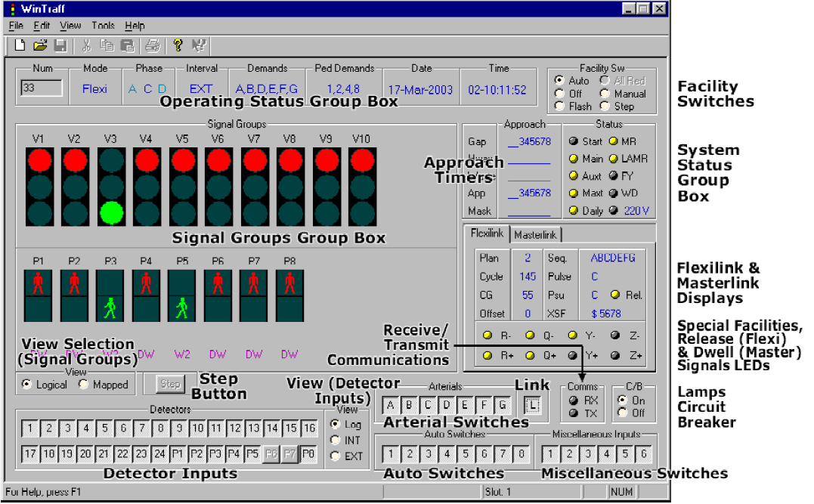Switch to the Flexilink tab
The width and height of the screenshot is (814, 504).
click(x=487, y=233)
